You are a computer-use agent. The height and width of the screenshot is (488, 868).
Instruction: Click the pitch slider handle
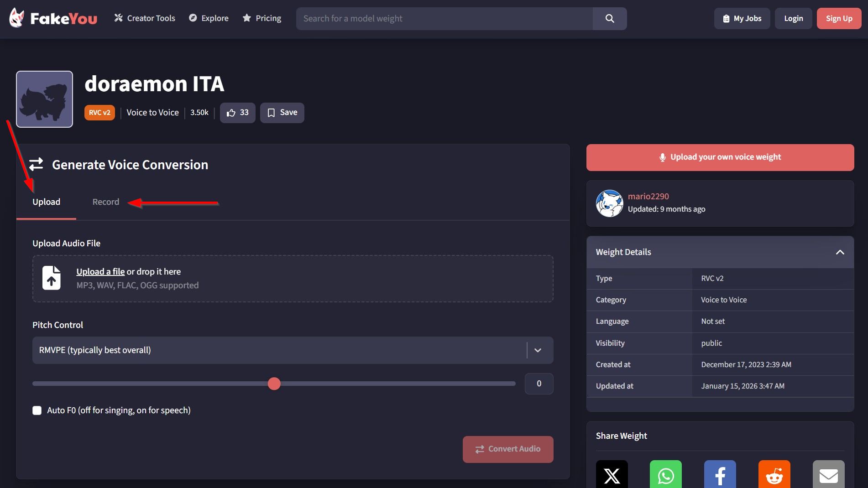(x=274, y=384)
